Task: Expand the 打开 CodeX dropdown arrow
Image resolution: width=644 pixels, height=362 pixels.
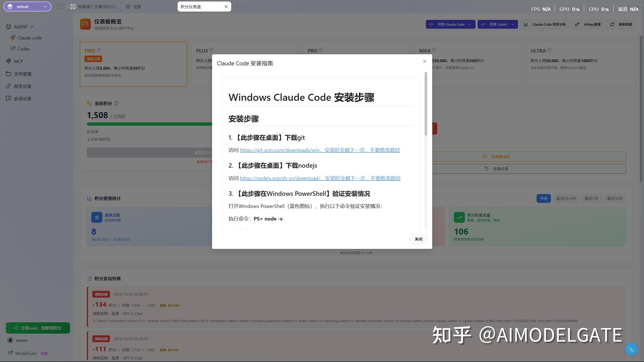Action: (x=512, y=24)
